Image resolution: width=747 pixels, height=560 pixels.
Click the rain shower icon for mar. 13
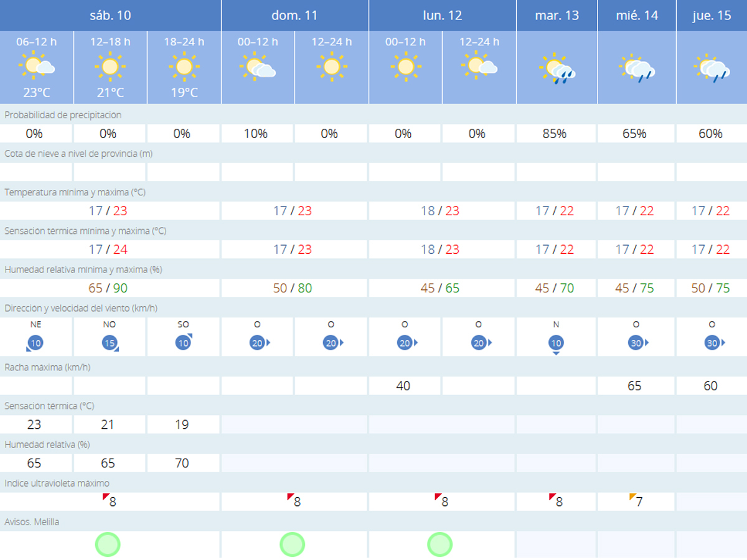[x=557, y=68]
